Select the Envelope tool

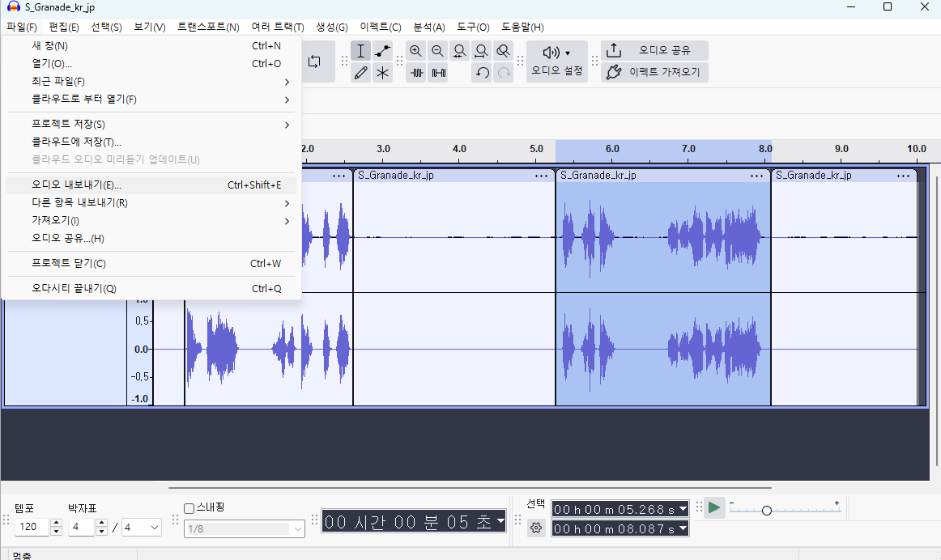pyautogui.click(x=383, y=51)
